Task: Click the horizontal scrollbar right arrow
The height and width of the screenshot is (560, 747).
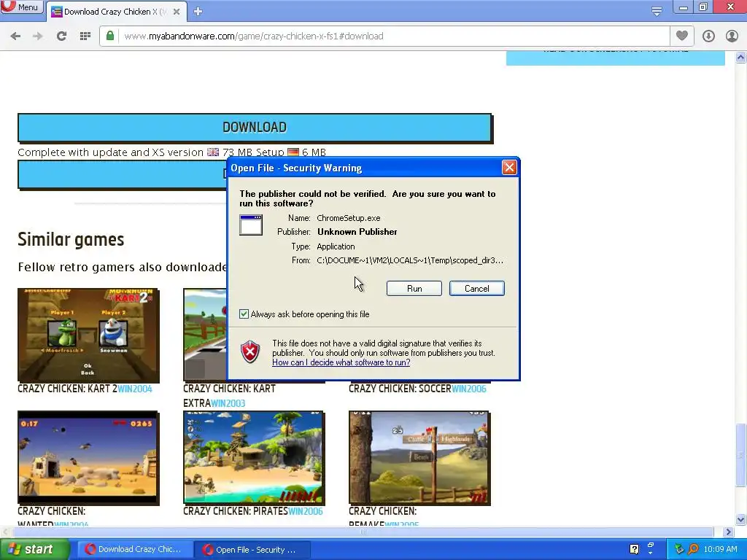Action: (x=728, y=532)
